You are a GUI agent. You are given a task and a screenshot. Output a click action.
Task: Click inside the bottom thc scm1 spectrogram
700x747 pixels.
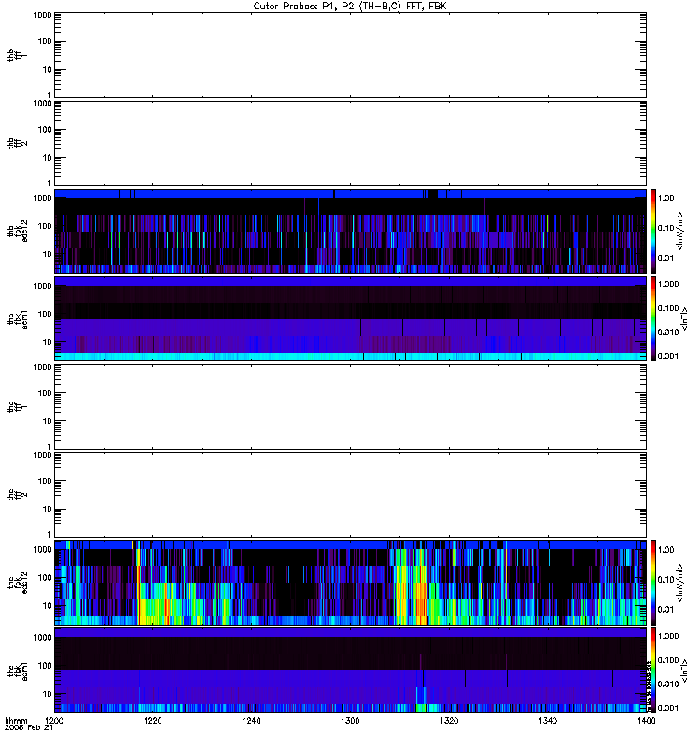[350, 669]
